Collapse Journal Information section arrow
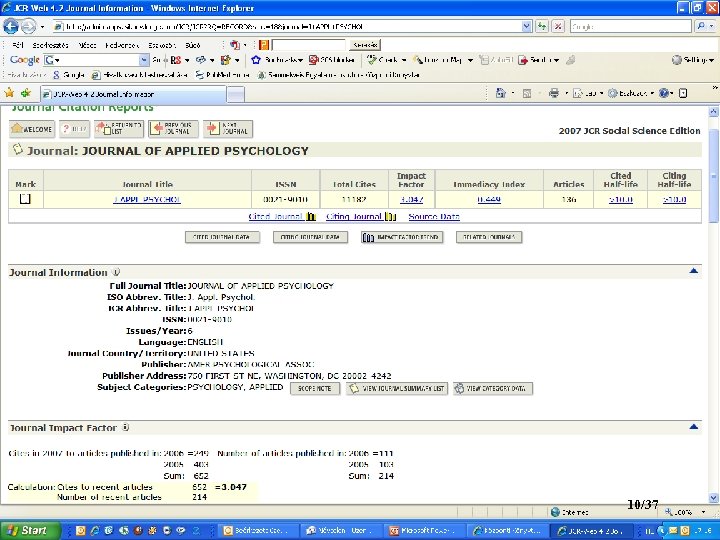Screen dimensions: 720x540 tap(693, 272)
